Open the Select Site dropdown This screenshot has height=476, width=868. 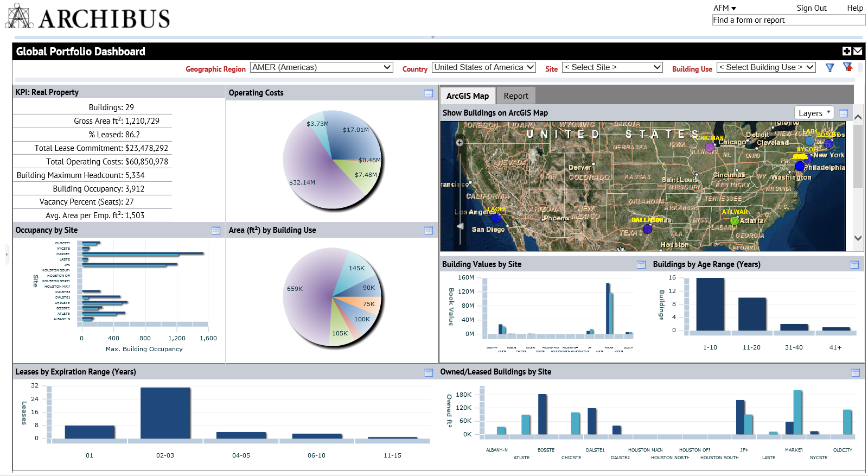(612, 67)
